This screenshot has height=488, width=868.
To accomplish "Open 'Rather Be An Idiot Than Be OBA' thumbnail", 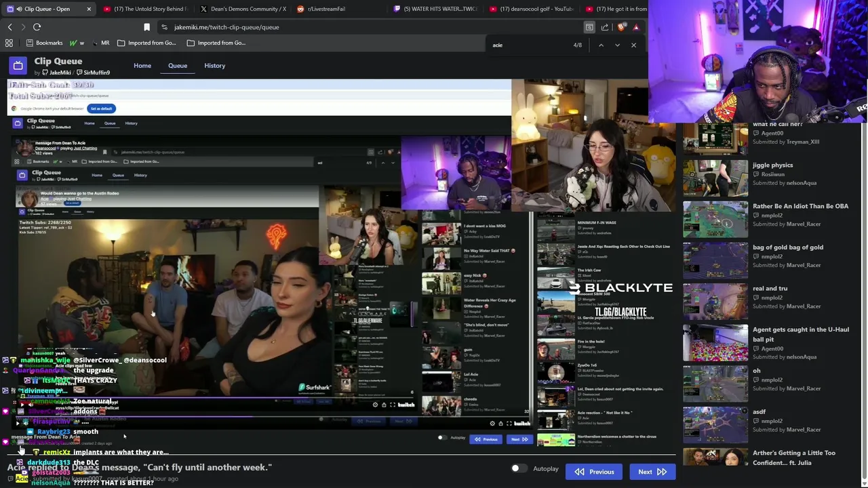I will click(x=715, y=219).
